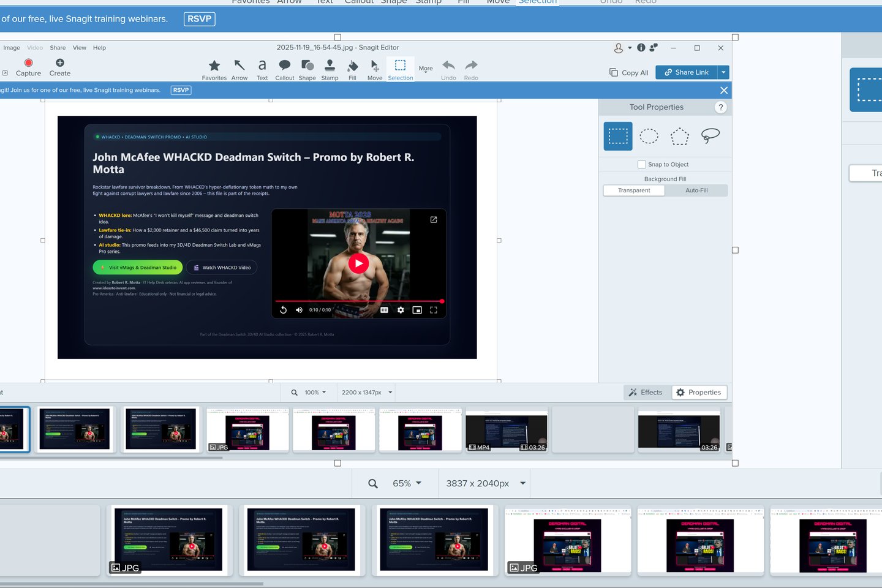
Task: Open Tool Properties help question mark
Action: (x=721, y=107)
